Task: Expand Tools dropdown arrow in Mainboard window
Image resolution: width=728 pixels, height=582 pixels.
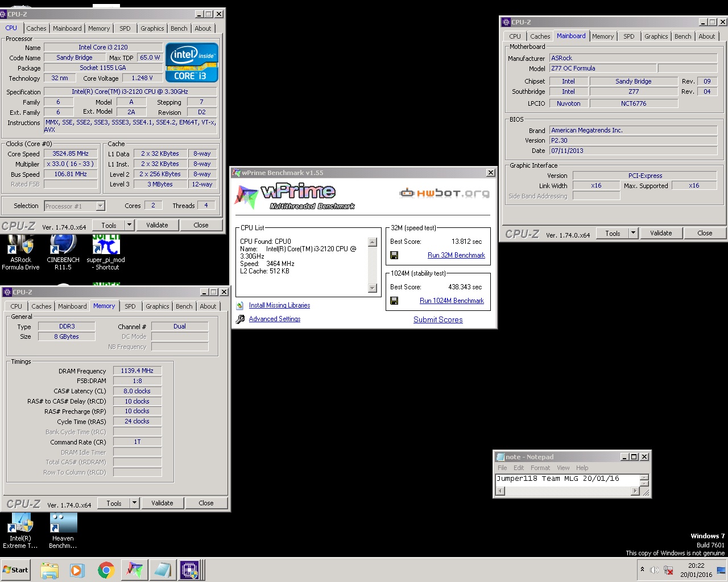Action: (633, 233)
